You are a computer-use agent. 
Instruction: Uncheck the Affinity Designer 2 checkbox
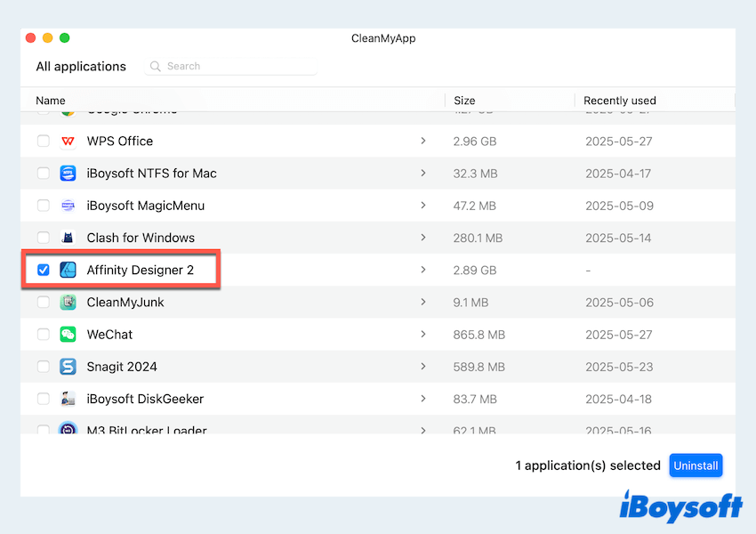[44, 270]
